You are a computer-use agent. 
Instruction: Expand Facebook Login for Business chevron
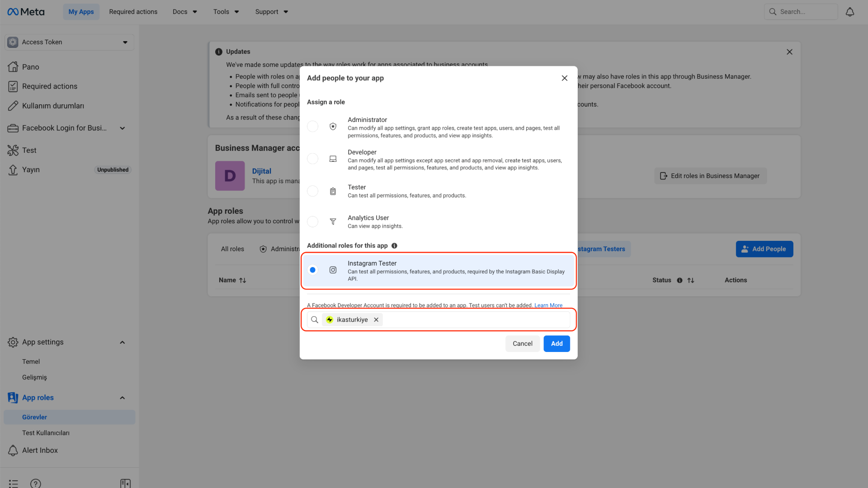122,128
